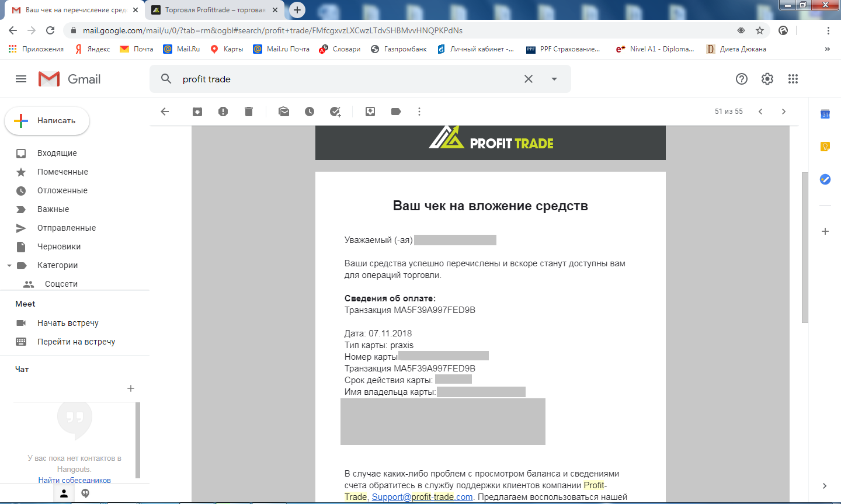Open the Move to folder icon
The width and height of the screenshot is (841, 504).
coord(370,112)
